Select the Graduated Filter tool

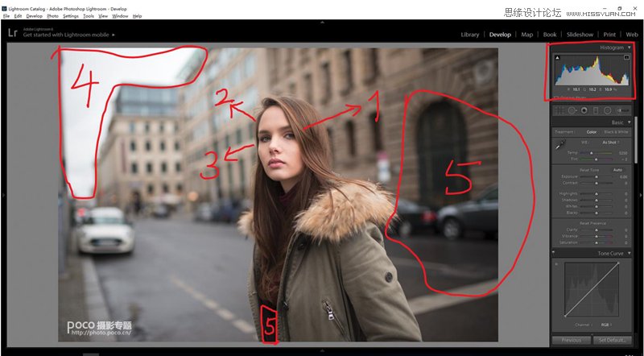[596, 110]
